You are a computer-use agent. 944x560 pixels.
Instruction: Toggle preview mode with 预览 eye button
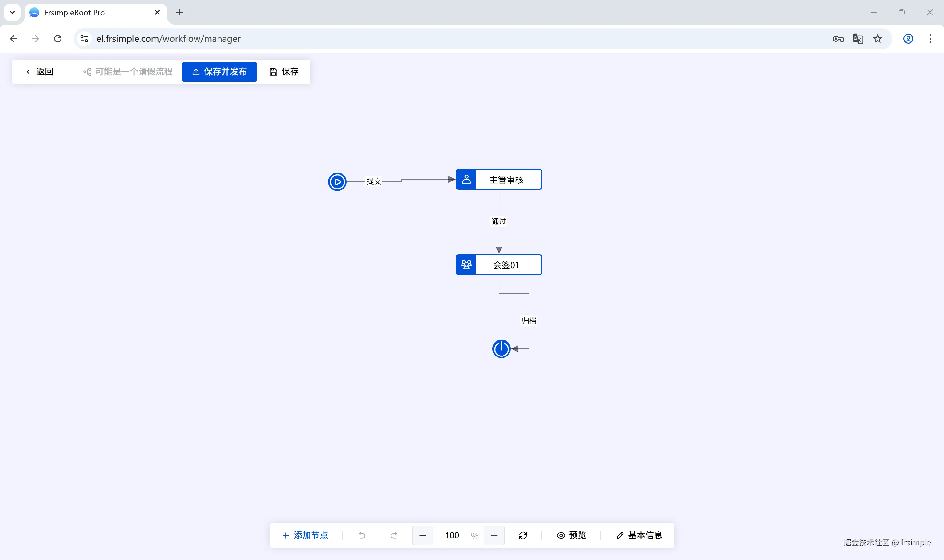[571, 535]
